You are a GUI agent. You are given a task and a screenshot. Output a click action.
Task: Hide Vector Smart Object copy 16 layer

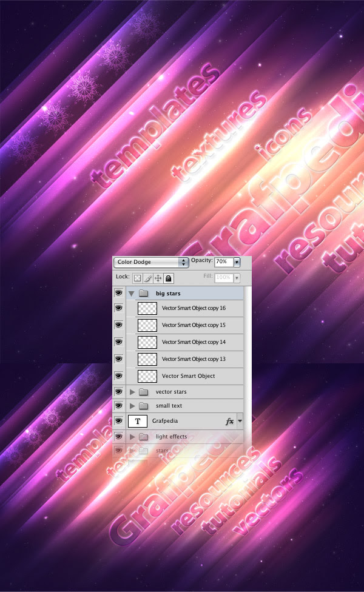pyautogui.click(x=118, y=308)
